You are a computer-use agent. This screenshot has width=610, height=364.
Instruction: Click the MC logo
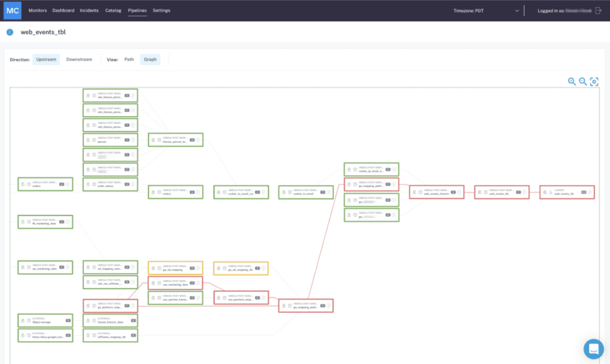12,10
